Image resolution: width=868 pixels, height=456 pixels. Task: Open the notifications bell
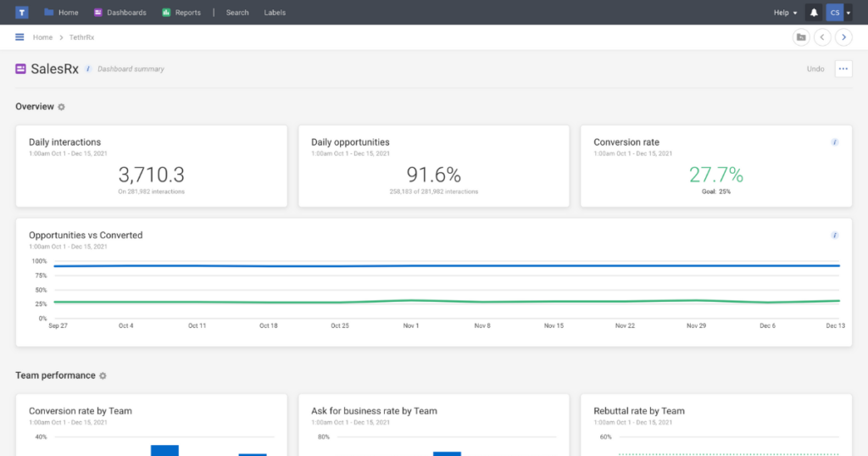coord(814,13)
